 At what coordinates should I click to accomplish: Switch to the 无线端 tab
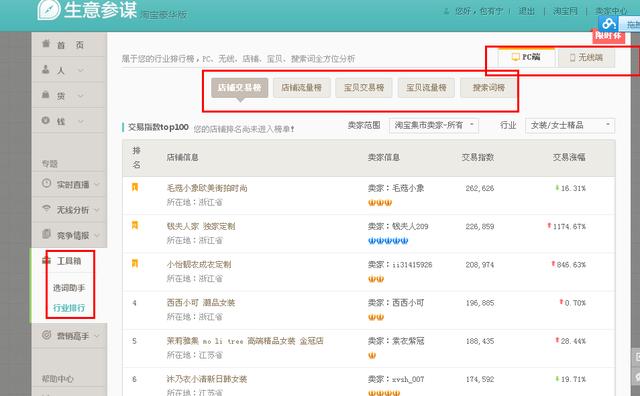pyautogui.click(x=586, y=58)
